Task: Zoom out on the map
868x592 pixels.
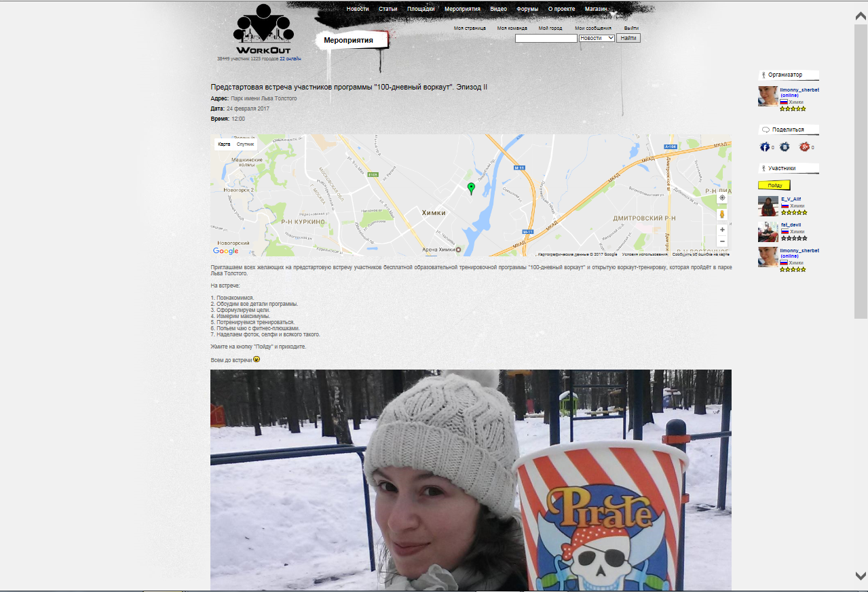Action: click(722, 241)
